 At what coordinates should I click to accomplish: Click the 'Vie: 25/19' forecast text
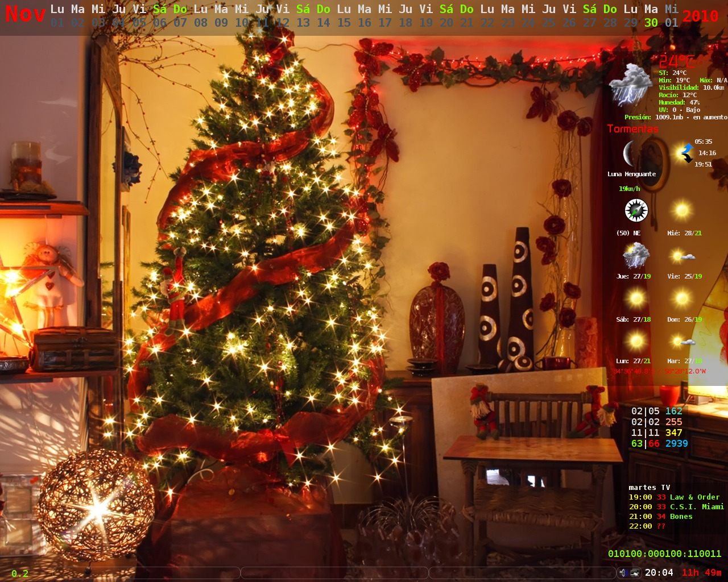pos(684,276)
